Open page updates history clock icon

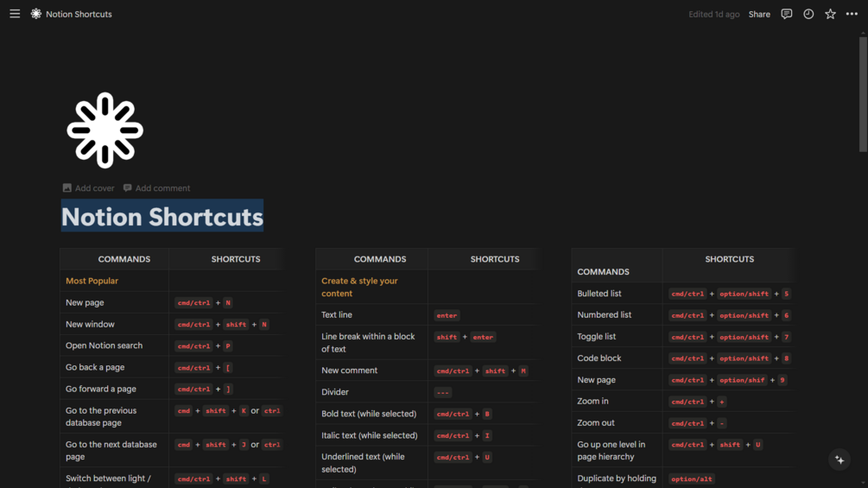pyautogui.click(x=808, y=14)
